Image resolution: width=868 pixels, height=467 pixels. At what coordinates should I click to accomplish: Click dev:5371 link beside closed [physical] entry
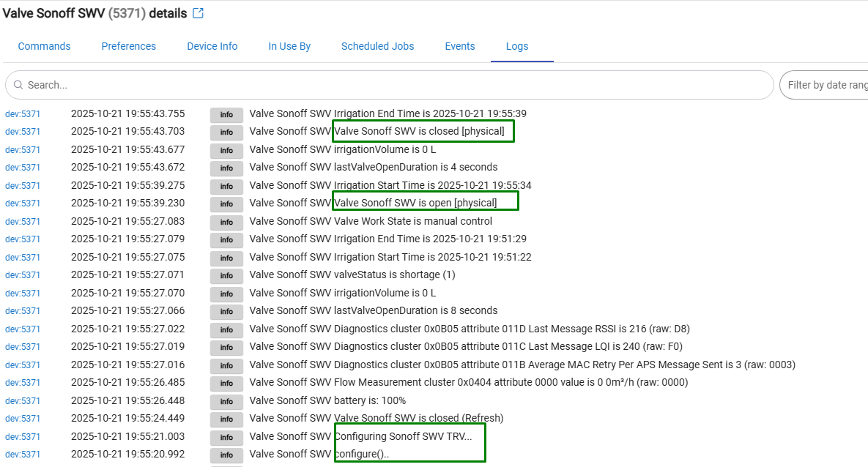[x=23, y=132]
